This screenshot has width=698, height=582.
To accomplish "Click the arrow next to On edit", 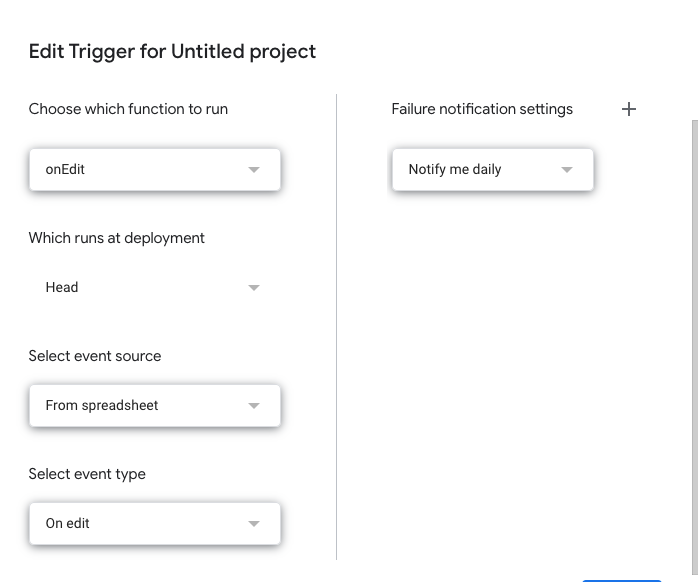I will point(254,524).
